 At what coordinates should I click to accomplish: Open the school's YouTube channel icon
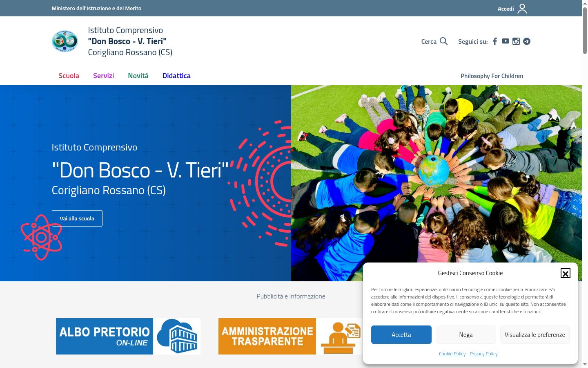coord(506,41)
